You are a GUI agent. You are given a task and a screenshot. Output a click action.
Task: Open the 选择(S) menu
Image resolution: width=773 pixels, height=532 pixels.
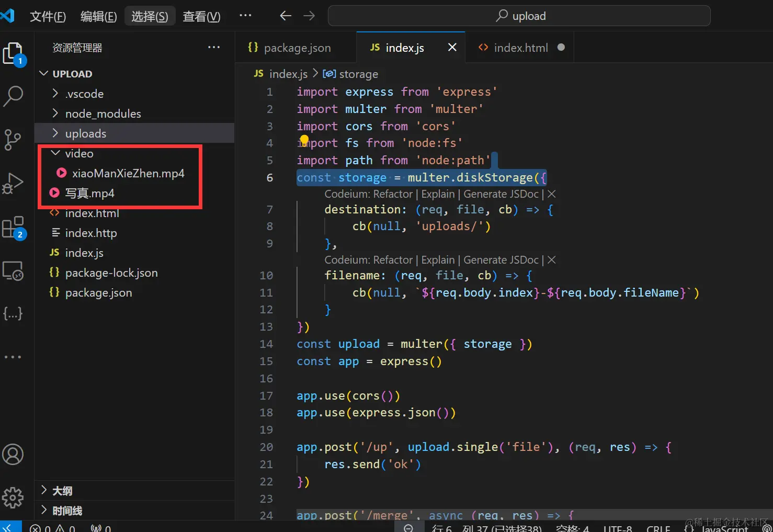(x=150, y=16)
